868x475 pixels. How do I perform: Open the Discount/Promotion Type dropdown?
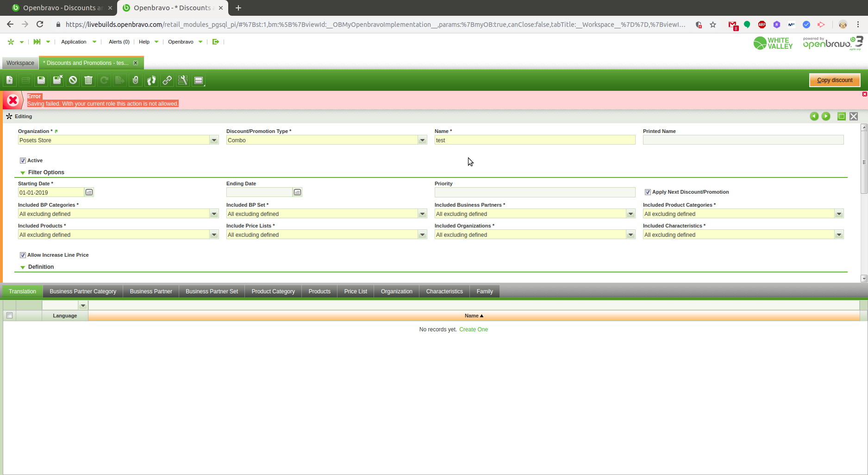click(x=422, y=140)
